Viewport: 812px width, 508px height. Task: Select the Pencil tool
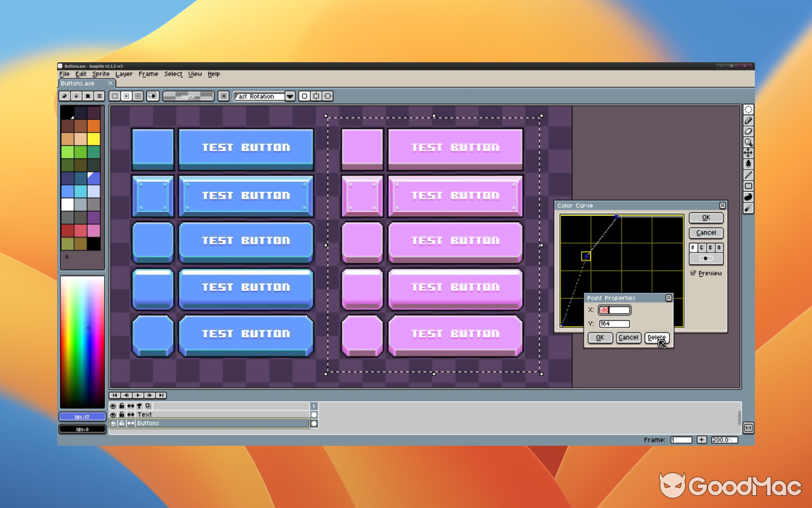(749, 121)
